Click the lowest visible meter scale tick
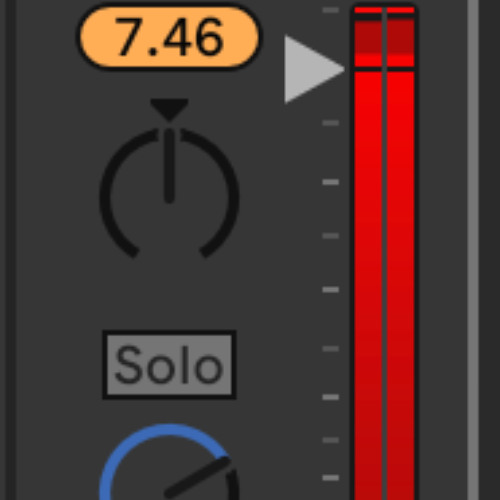Screen dimensions: 500x500 click(331, 478)
